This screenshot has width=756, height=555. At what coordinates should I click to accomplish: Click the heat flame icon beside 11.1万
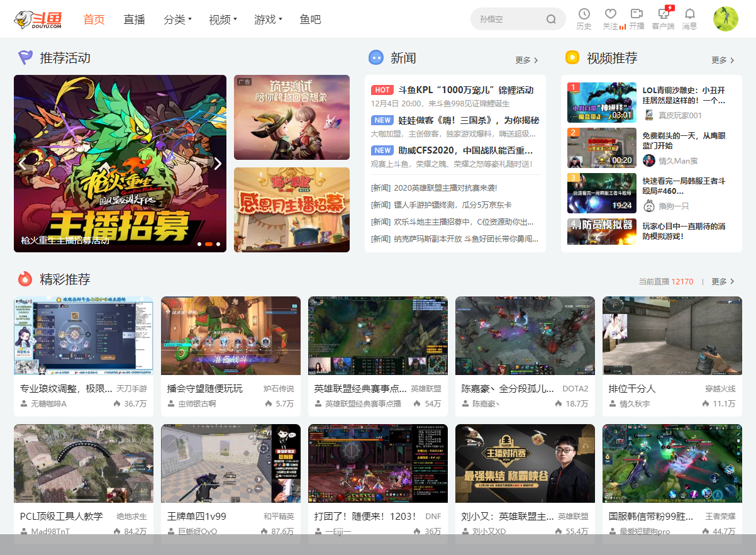pos(706,403)
